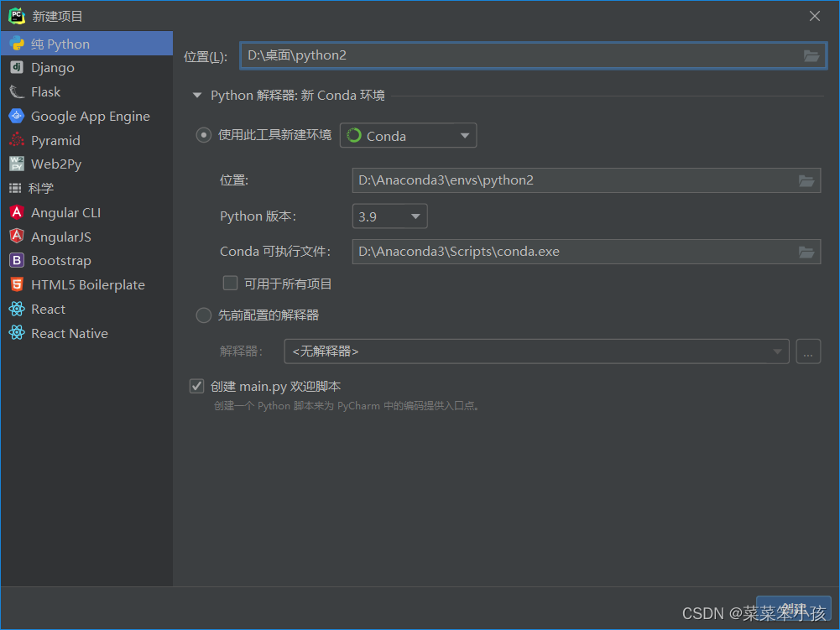The width and height of the screenshot is (840, 630).
Task: Select 先前配置的解释器 radio button
Action: [x=204, y=315]
